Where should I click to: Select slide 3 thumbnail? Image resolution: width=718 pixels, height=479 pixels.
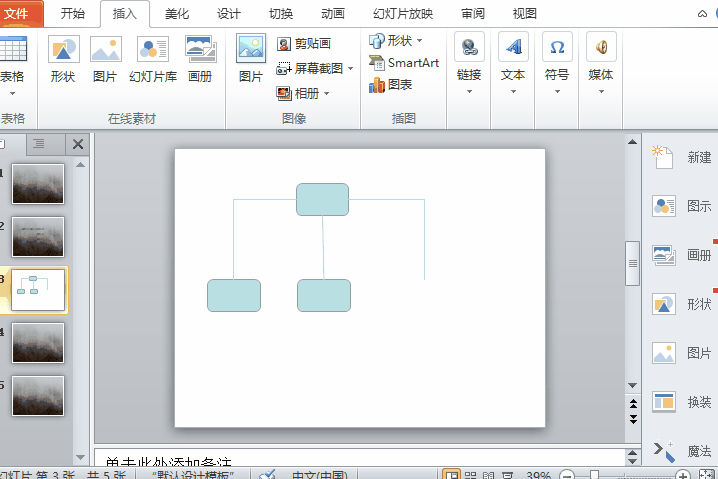pos(38,290)
